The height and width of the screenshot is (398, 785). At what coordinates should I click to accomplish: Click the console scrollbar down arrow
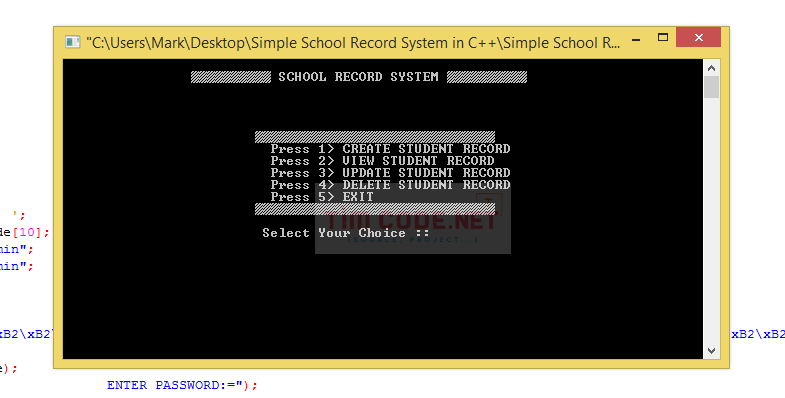click(x=711, y=351)
